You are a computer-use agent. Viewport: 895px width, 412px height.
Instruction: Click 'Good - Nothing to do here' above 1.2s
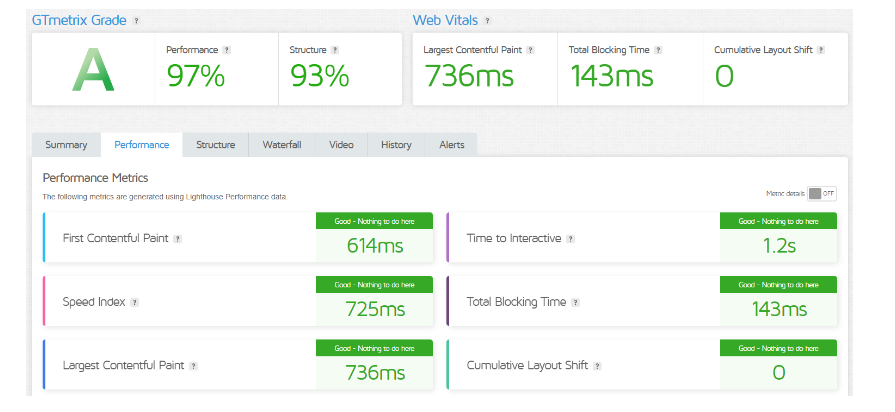pyautogui.click(x=779, y=221)
